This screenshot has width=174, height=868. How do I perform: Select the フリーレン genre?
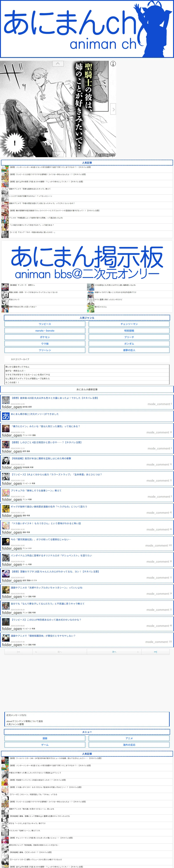[x=45, y=350]
